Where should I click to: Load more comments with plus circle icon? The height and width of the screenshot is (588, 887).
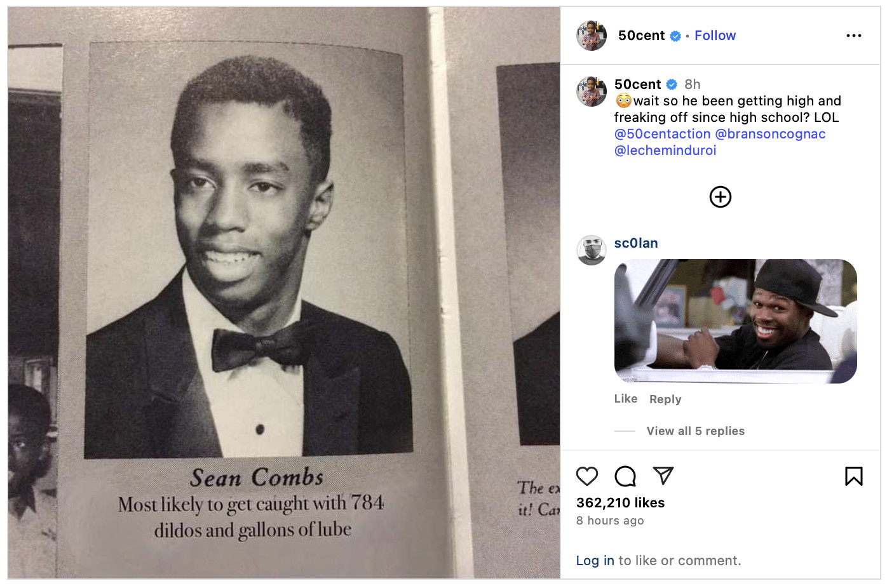[720, 197]
